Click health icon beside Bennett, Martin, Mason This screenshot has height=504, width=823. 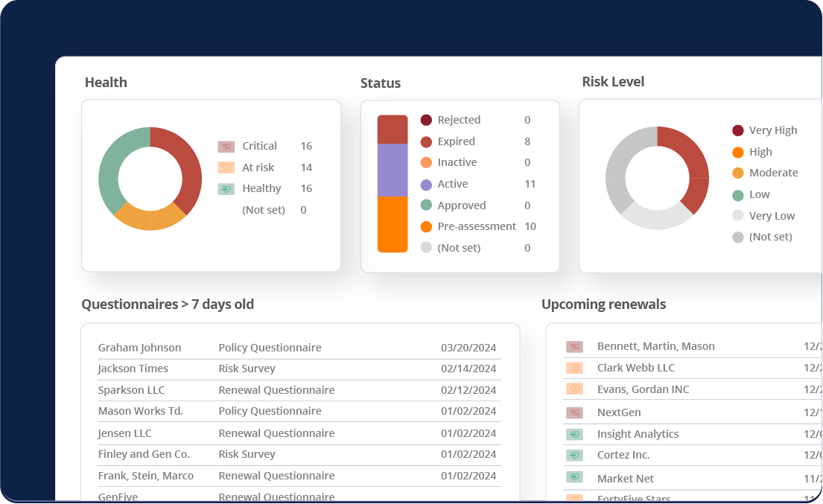(574, 347)
